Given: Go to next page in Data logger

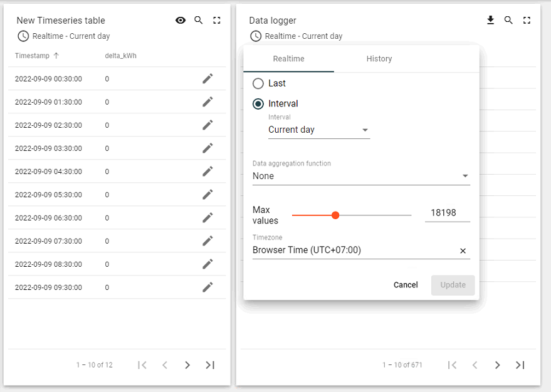Looking at the screenshot, I should (x=497, y=365).
